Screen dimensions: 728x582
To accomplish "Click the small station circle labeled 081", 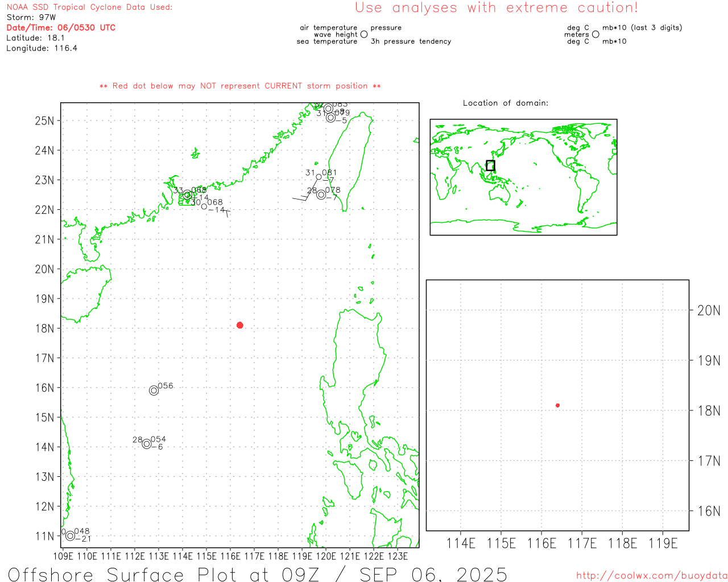I will [318, 177].
